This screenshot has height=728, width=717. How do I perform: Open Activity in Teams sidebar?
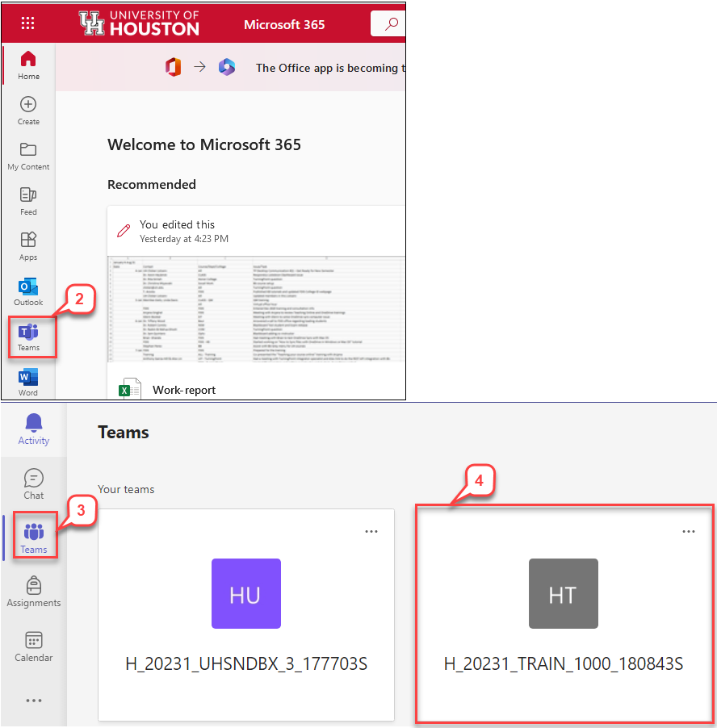[33, 429]
